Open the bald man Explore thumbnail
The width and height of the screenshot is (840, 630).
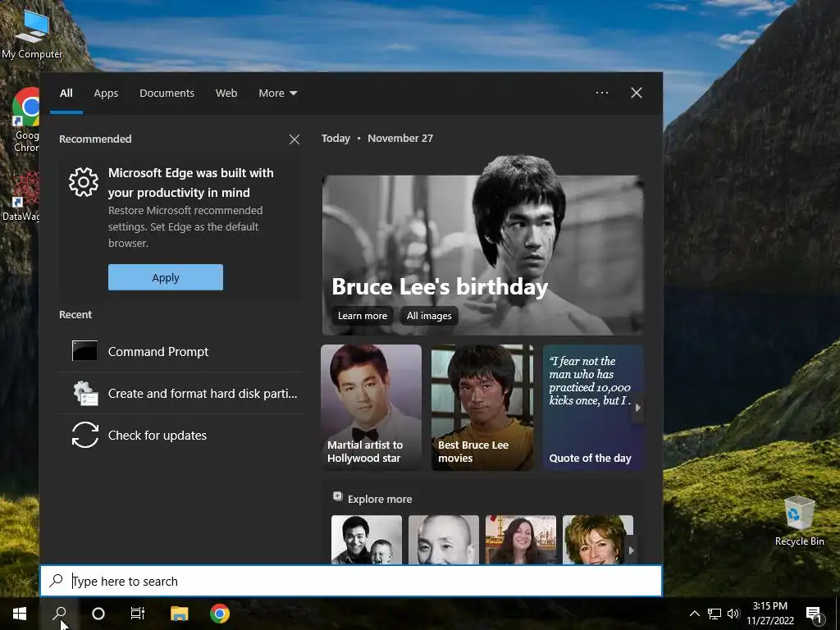tap(444, 540)
